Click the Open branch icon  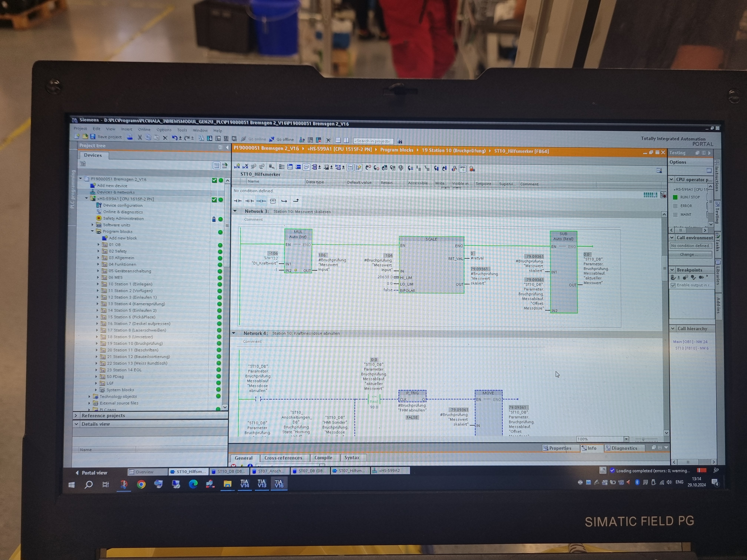pos(284,201)
